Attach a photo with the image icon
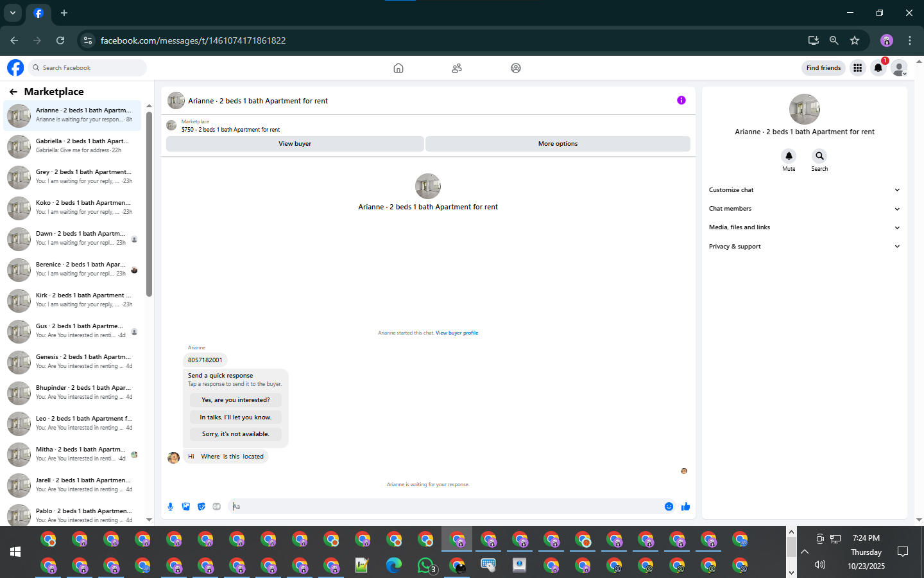 186,507
